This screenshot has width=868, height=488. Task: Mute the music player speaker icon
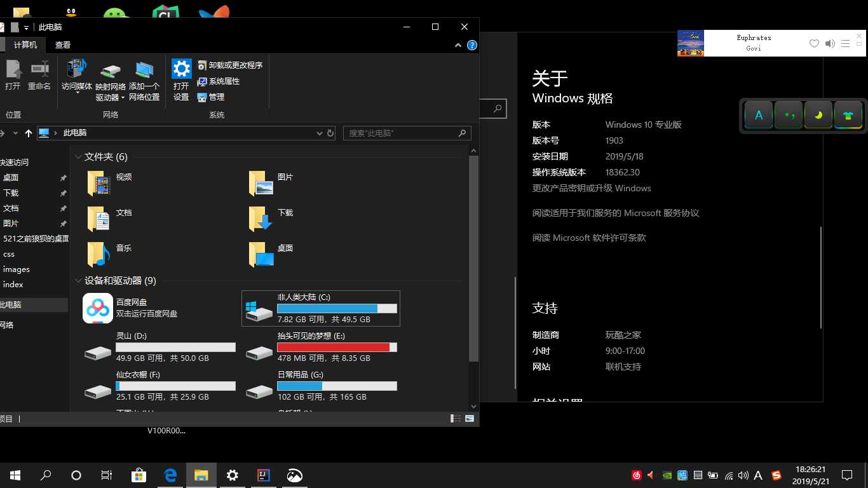tap(830, 43)
